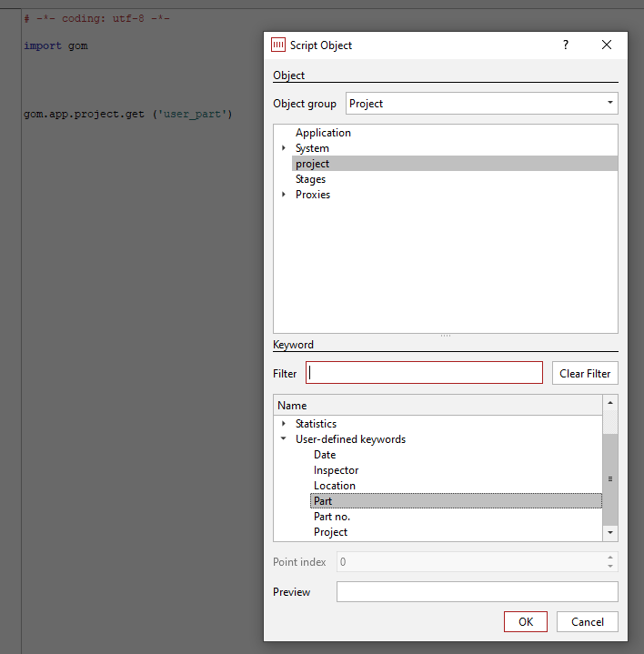
Task: Choose the Location keyword
Action: 334,486
